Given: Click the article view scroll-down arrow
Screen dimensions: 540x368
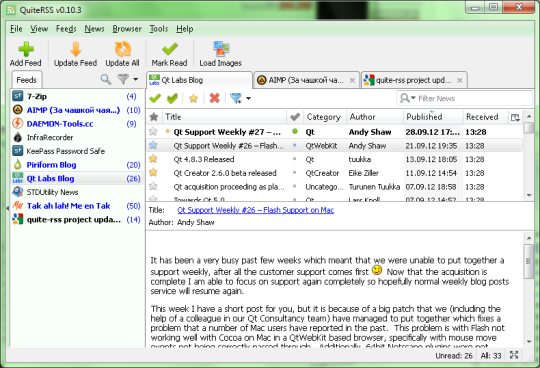Looking at the screenshot, I should (529, 341).
